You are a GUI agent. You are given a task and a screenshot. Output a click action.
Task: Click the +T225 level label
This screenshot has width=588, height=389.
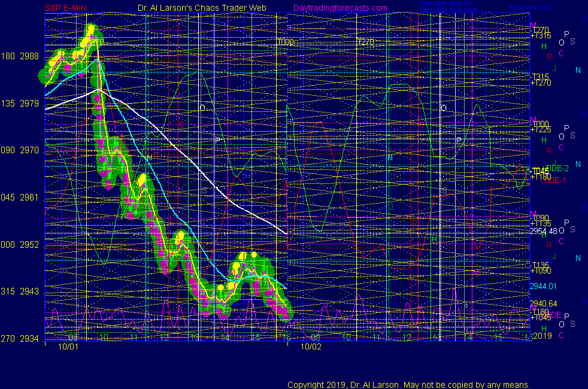tap(541, 130)
